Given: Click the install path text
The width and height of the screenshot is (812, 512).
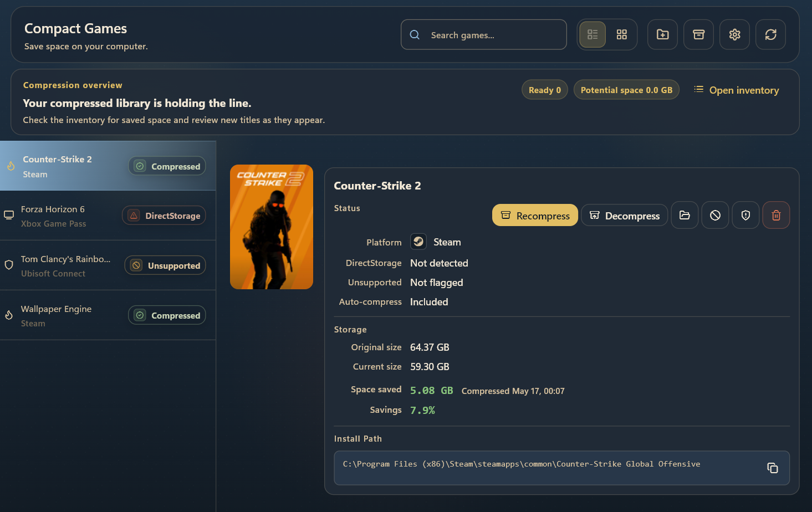Looking at the screenshot, I should click(522, 464).
